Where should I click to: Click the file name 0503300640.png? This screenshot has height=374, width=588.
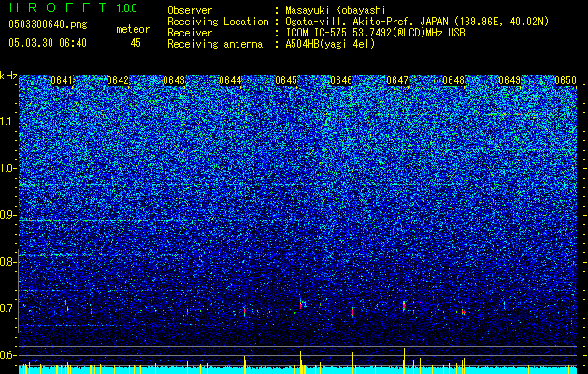tap(48, 24)
